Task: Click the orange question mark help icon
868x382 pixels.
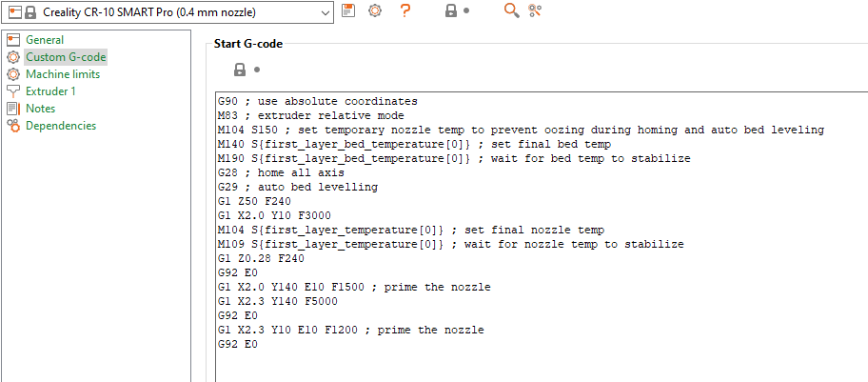Action: (405, 10)
